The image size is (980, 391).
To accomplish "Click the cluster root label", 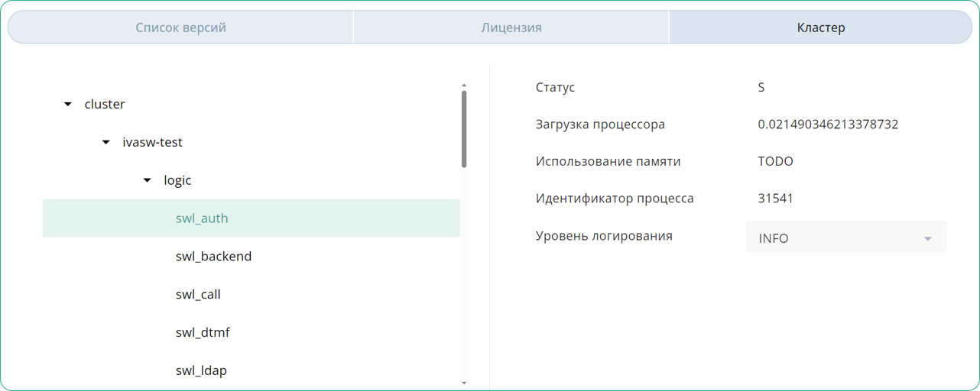I will click(x=105, y=104).
